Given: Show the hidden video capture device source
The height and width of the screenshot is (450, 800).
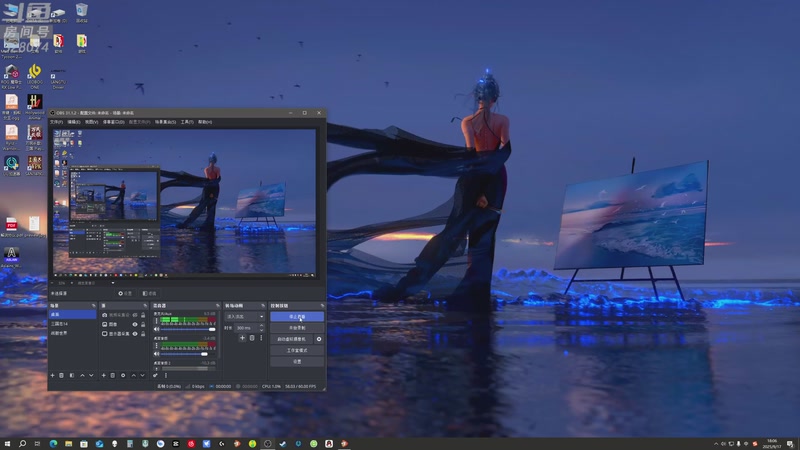Looking at the screenshot, I should [135, 315].
